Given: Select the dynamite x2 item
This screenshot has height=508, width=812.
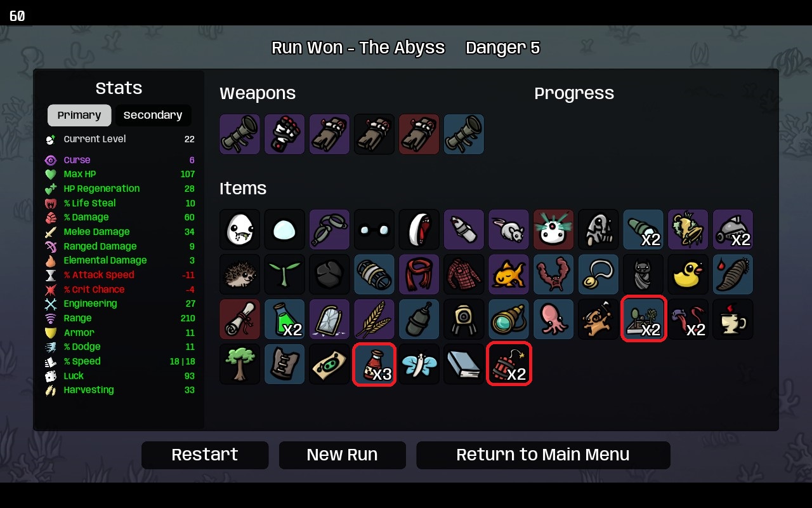Looking at the screenshot, I should (509, 364).
